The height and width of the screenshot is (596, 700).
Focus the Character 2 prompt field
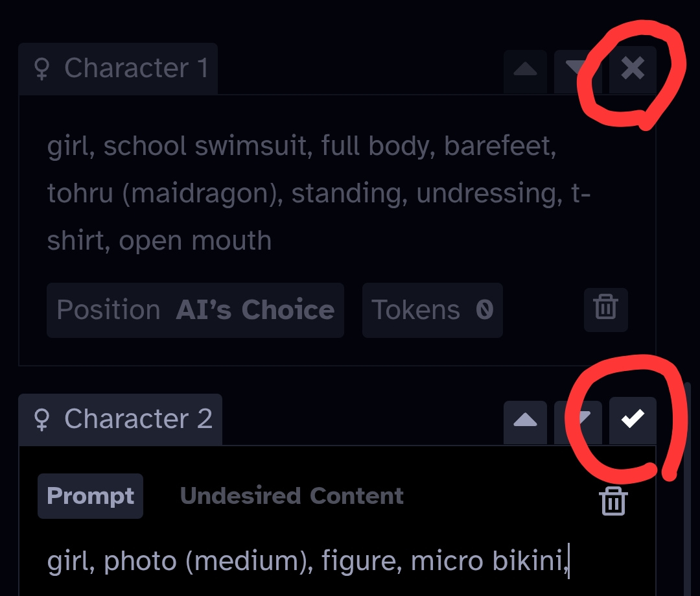[x=308, y=561]
